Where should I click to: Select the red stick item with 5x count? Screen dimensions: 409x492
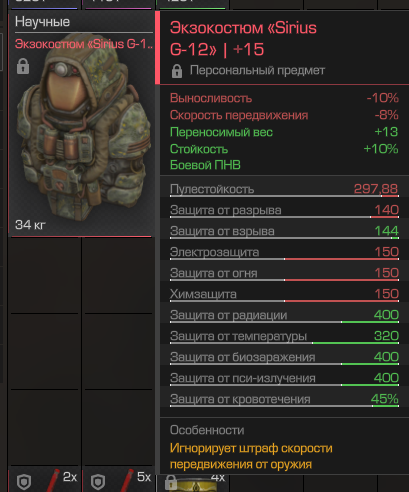[x=119, y=479]
